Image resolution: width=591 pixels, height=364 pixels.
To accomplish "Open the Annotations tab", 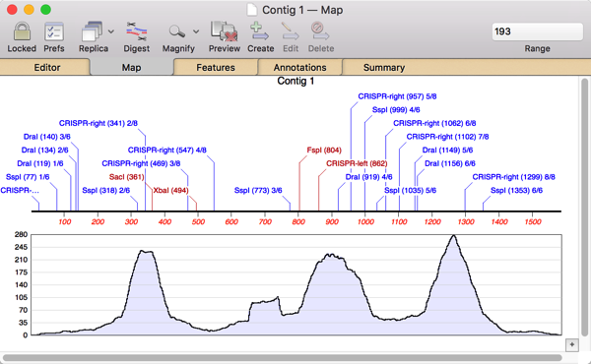I will (x=300, y=67).
